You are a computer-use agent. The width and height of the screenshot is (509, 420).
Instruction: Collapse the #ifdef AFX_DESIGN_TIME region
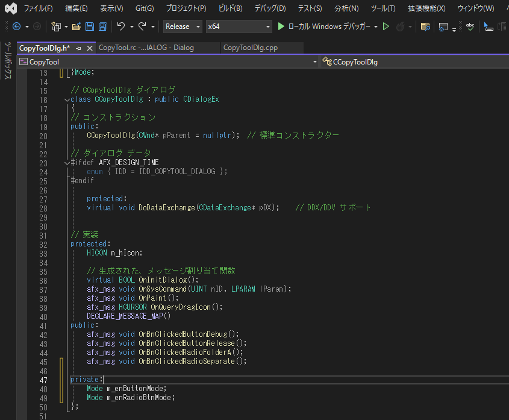click(66, 163)
